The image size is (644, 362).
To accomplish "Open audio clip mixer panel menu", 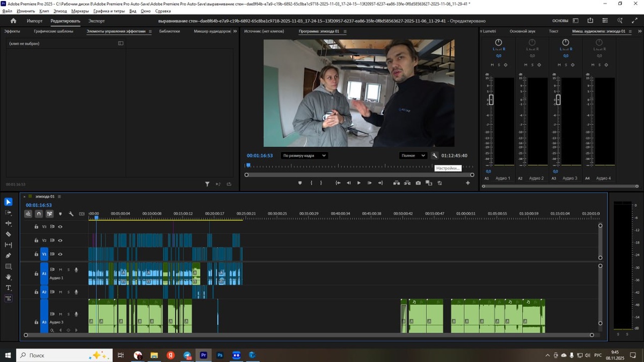I will tap(631, 31).
